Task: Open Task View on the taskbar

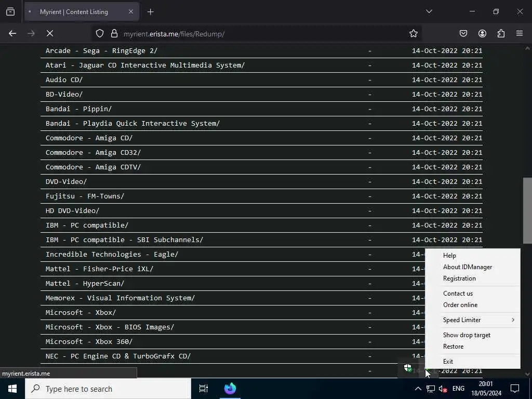Action: click(204, 389)
